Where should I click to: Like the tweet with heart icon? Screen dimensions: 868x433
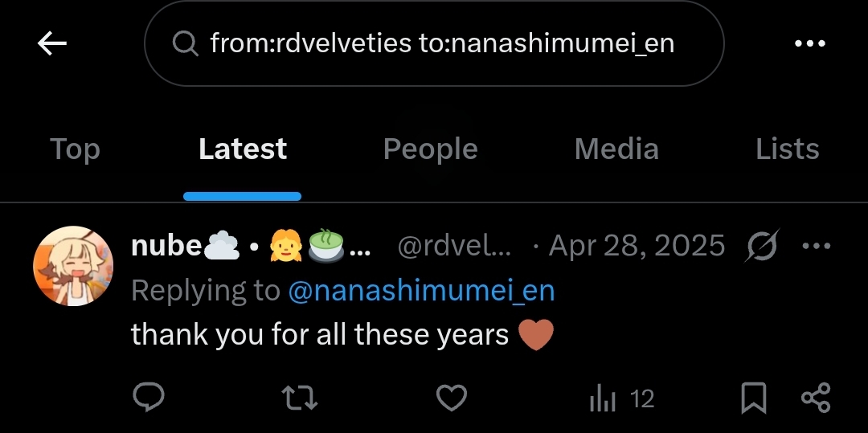click(x=452, y=398)
